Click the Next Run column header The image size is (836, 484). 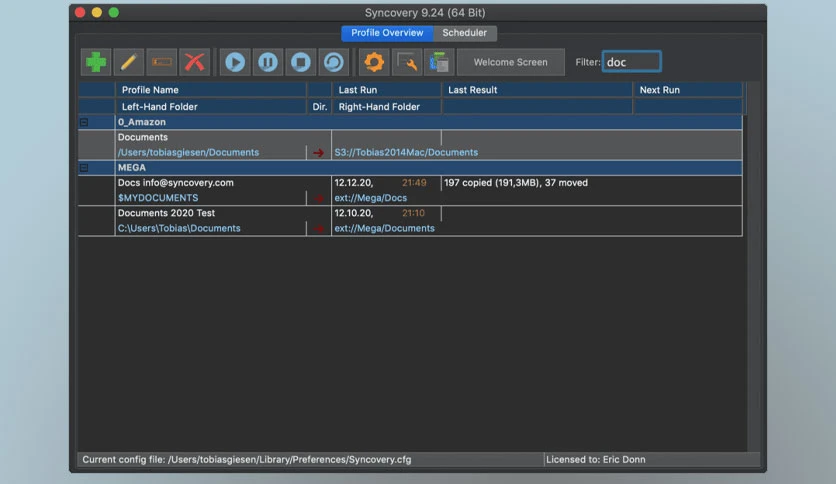click(688, 90)
